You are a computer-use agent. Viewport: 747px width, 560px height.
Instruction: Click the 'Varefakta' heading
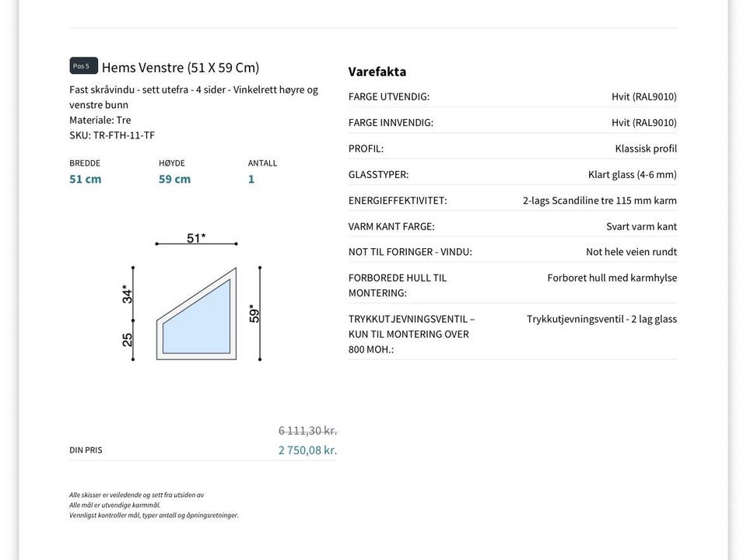377,72
